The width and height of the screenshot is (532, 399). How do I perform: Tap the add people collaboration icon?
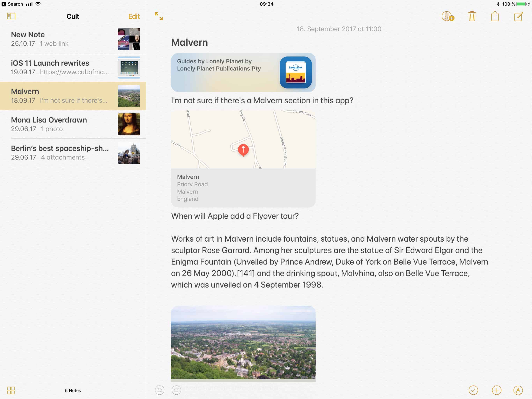(447, 16)
